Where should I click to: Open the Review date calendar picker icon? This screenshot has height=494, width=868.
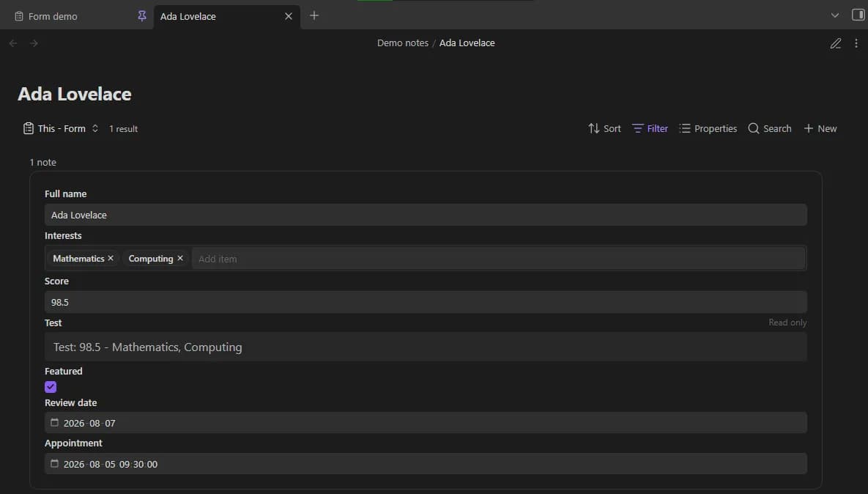54,423
